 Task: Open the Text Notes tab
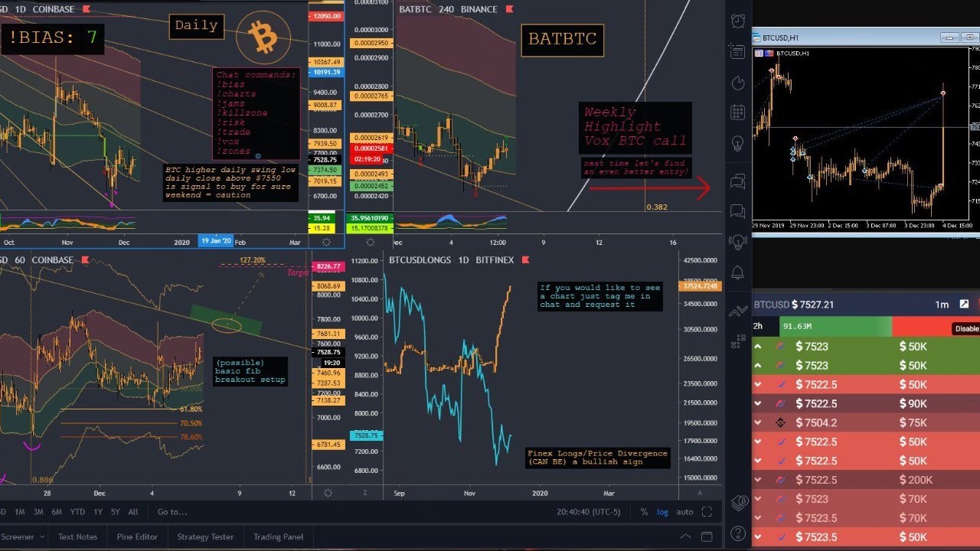[x=78, y=536]
